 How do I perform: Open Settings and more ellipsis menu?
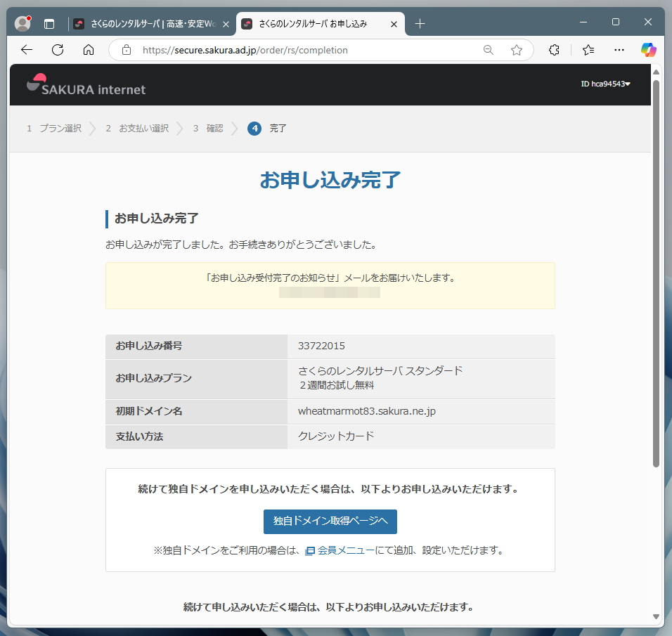pyautogui.click(x=619, y=50)
